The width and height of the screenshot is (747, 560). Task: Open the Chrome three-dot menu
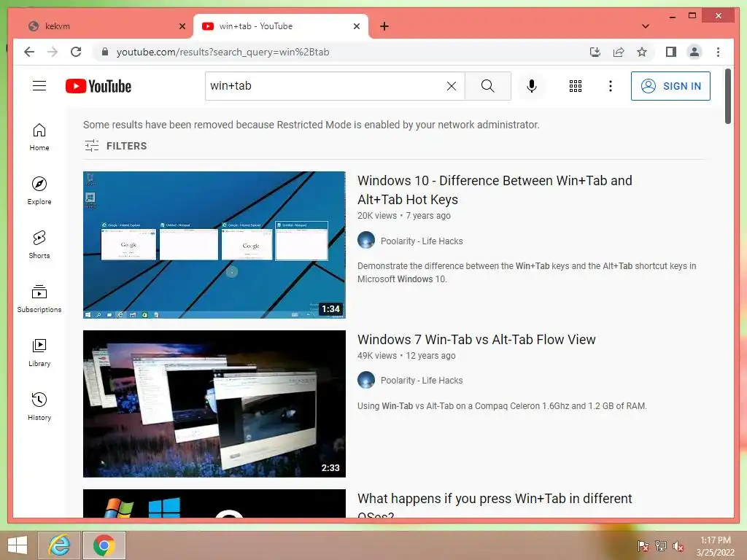point(718,52)
